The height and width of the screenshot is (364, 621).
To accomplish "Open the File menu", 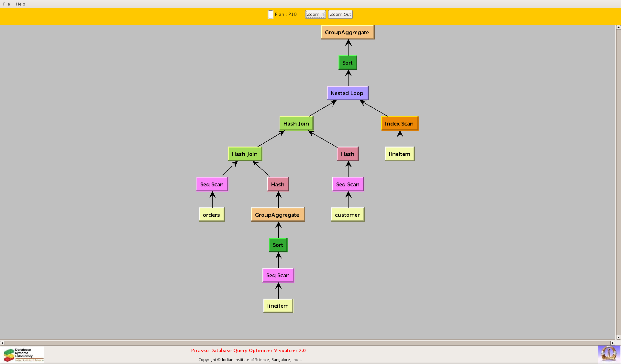I will (x=6, y=4).
